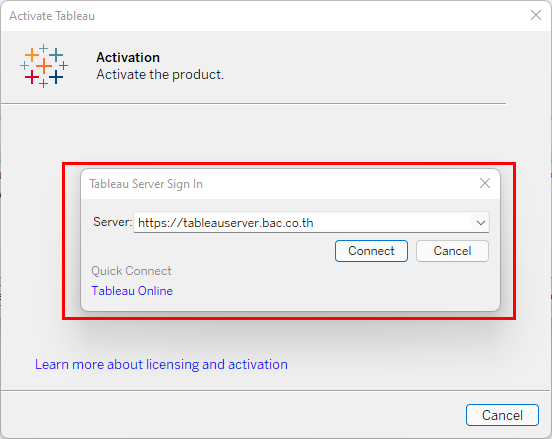The image size is (552, 439).
Task: Close the Activate Tableau window
Action: tap(536, 15)
